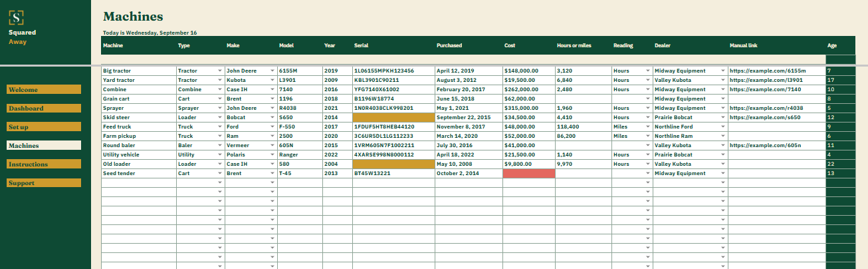Screen dimensions: 868x269
Task: Select age cell showing 22
Action: coord(841,164)
